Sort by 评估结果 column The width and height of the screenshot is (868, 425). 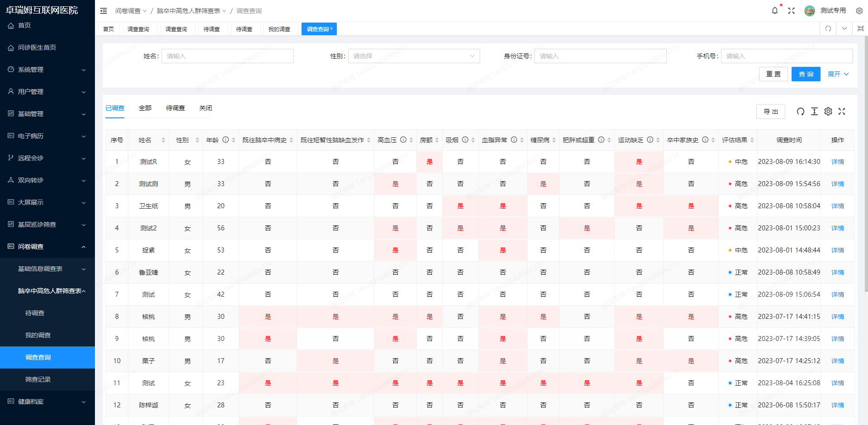752,140
